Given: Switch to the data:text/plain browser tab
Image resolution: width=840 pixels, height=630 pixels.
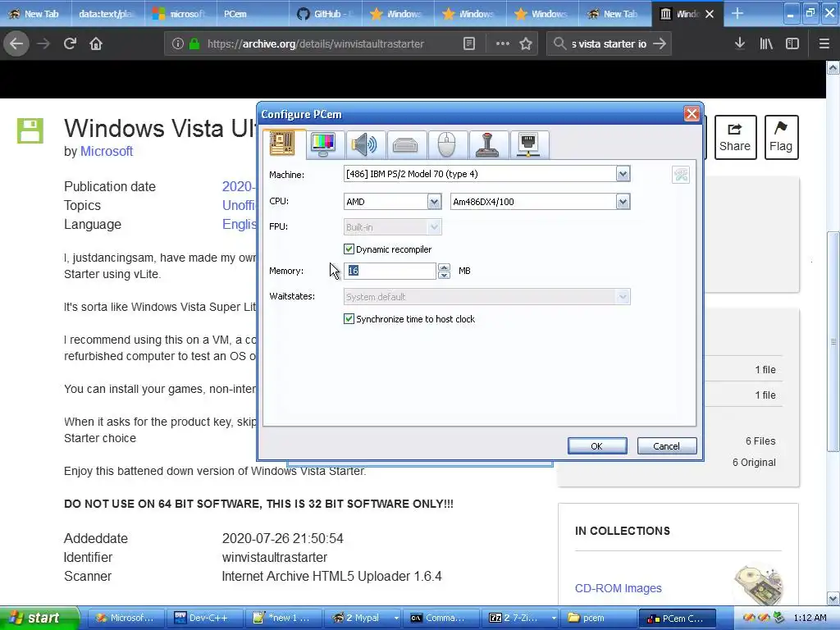Looking at the screenshot, I should [x=107, y=14].
